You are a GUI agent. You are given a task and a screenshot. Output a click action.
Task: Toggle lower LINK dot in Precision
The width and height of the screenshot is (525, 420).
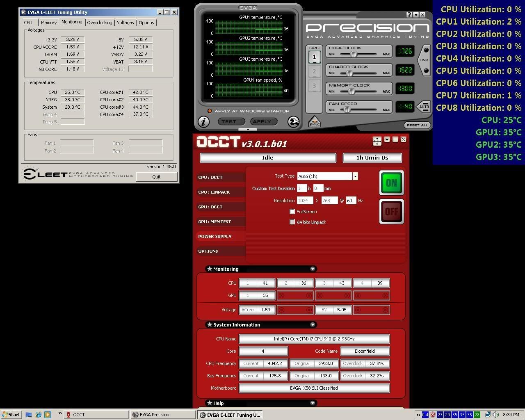(x=426, y=71)
